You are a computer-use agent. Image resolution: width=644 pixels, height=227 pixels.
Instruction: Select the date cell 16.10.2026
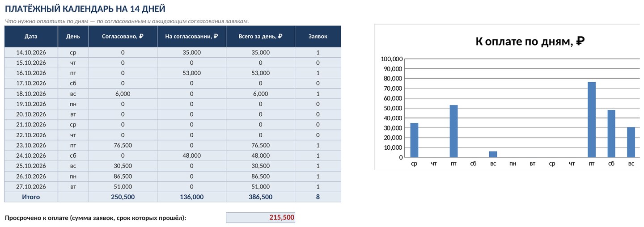[31, 73]
